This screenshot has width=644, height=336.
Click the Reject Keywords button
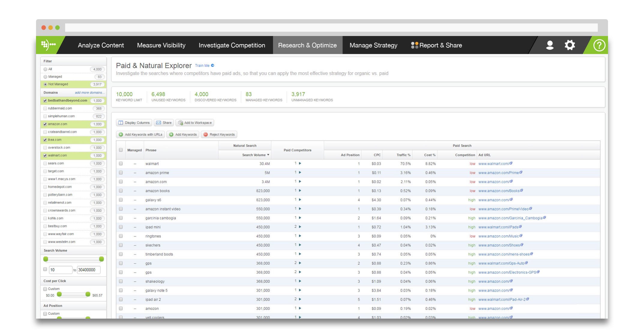(219, 134)
